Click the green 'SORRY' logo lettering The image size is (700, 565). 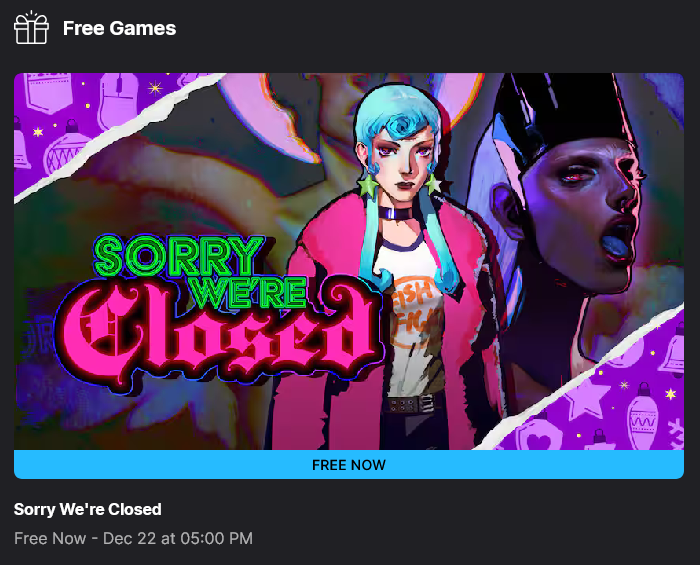(x=179, y=257)
